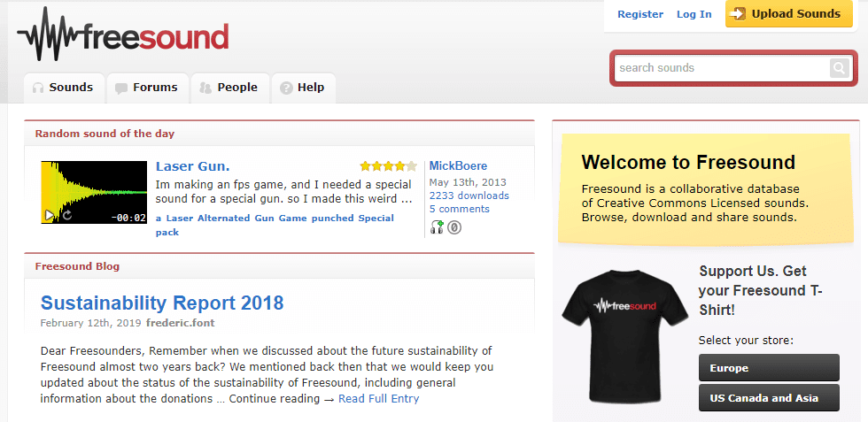Viewport: 868px width, 422px height.
Task: Open the 5 comments link
Action: pos(460,209)
